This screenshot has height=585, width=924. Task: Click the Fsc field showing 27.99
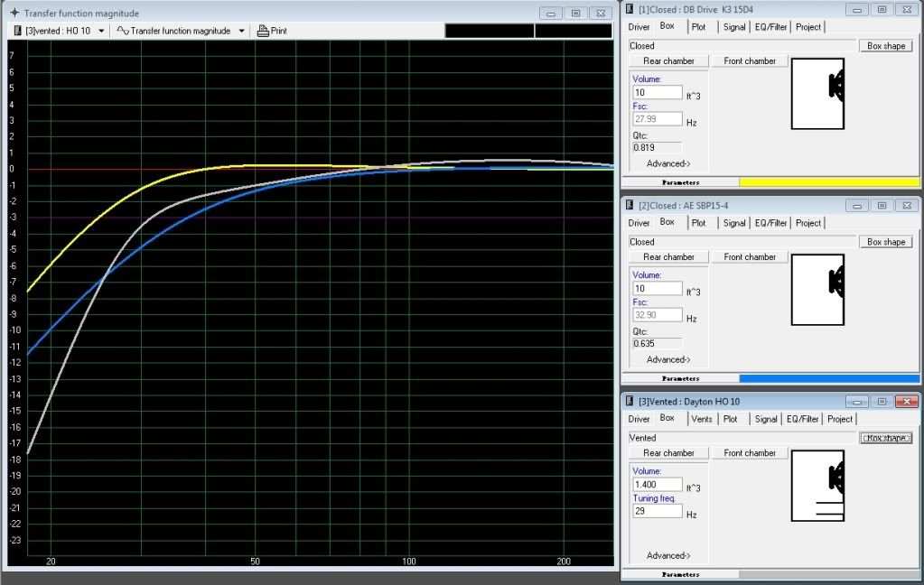657,119
